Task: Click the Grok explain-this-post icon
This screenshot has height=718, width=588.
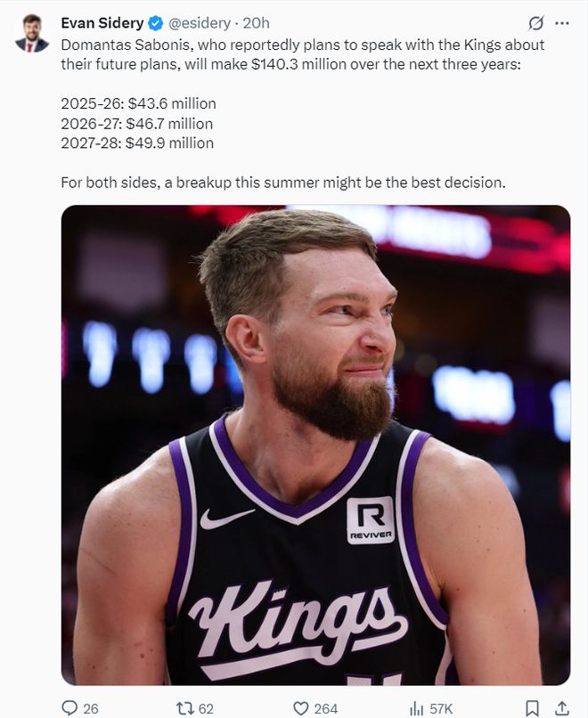Action: (x=535, y=23)
